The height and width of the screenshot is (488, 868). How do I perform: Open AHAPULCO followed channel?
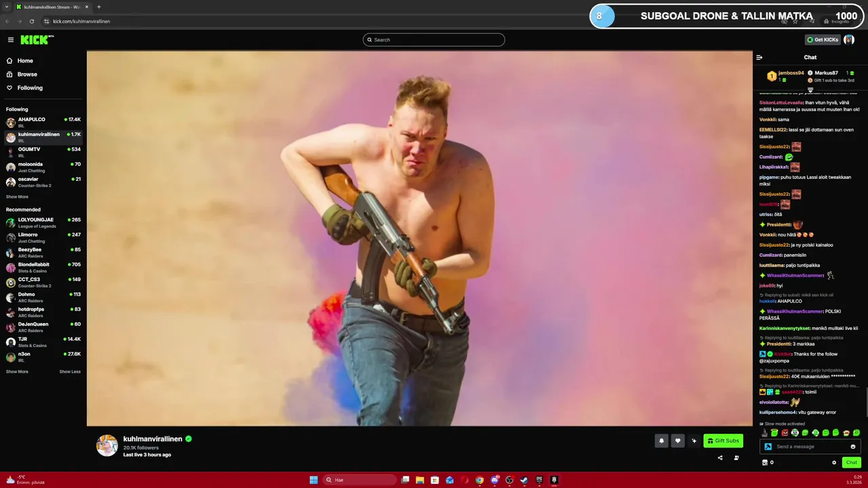(x=43, y=122)
